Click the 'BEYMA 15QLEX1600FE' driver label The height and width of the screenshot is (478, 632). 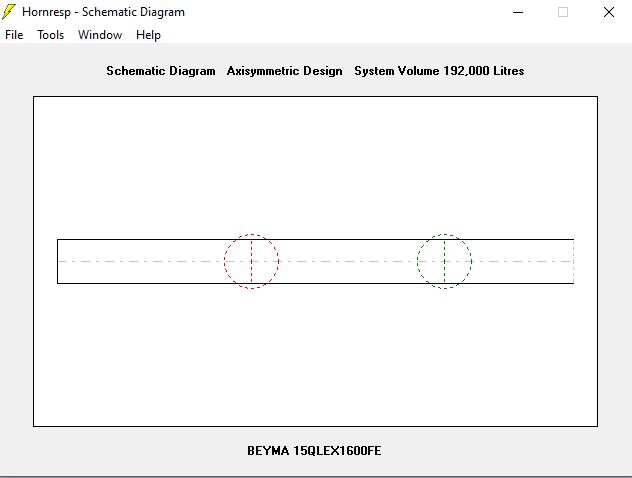(x=314, y=451)
